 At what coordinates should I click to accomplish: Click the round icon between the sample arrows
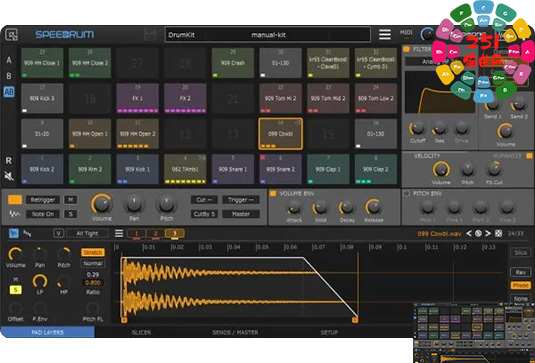(478, 233)
